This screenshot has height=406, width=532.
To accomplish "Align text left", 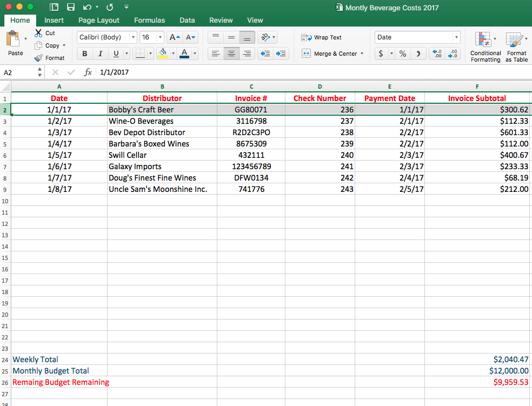I will pos(215,54).
